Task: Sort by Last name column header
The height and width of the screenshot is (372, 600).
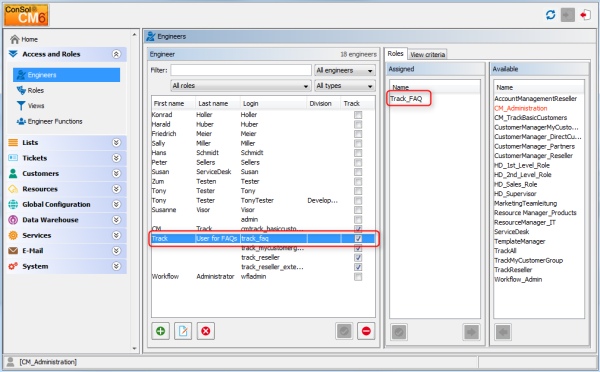Action: 217,103
